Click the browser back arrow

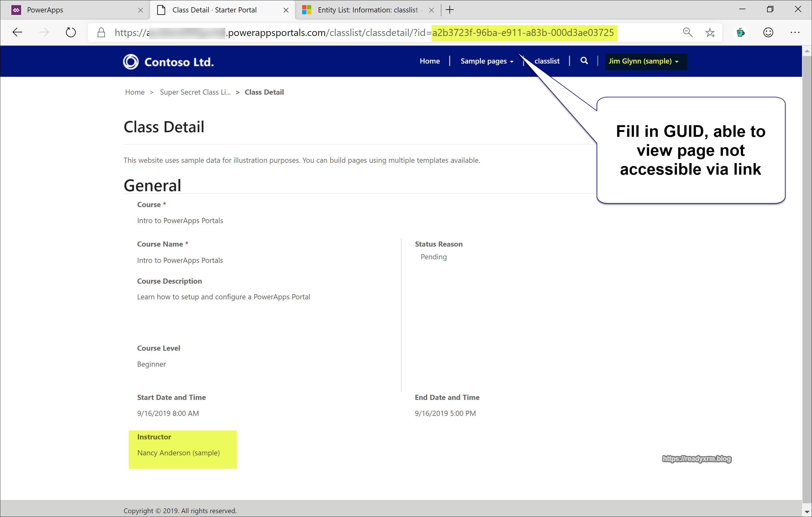point(17,32)
